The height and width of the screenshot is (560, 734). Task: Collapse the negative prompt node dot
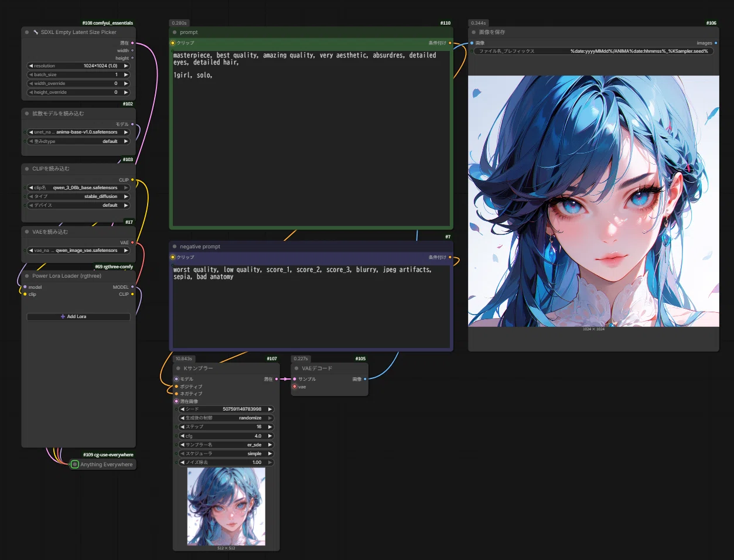(x=175, y=247)
